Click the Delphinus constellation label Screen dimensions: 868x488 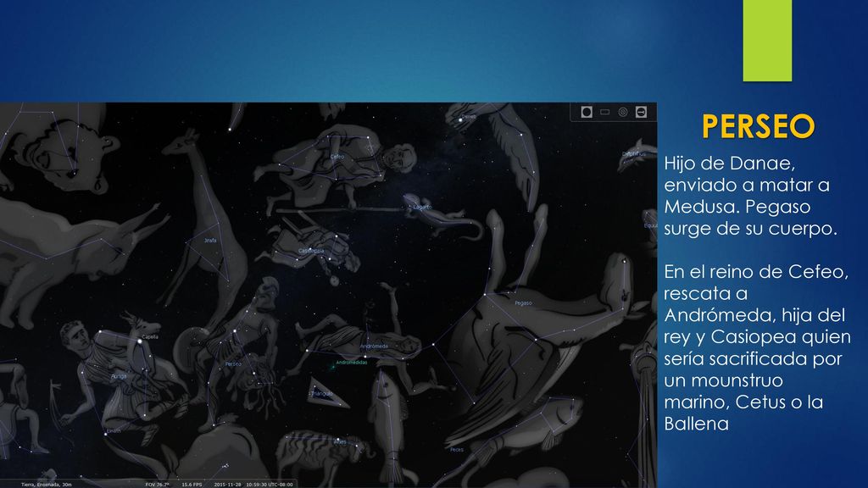[634, 154]
